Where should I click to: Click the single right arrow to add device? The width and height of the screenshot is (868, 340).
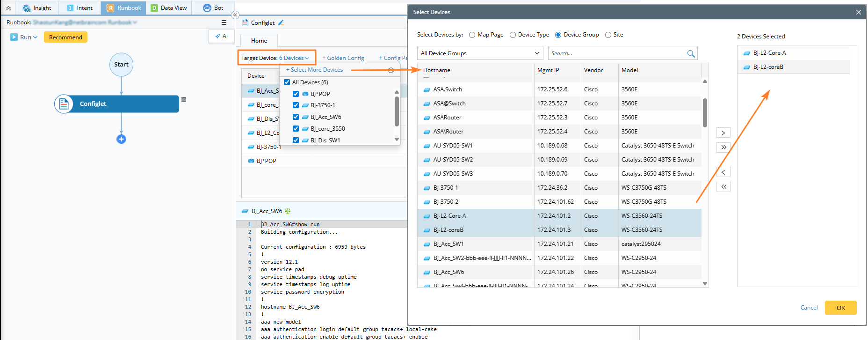point(723,133)
